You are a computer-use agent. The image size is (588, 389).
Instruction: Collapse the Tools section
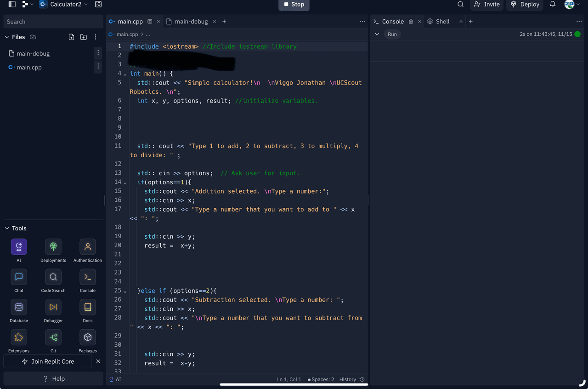click(x=7, y=229)
